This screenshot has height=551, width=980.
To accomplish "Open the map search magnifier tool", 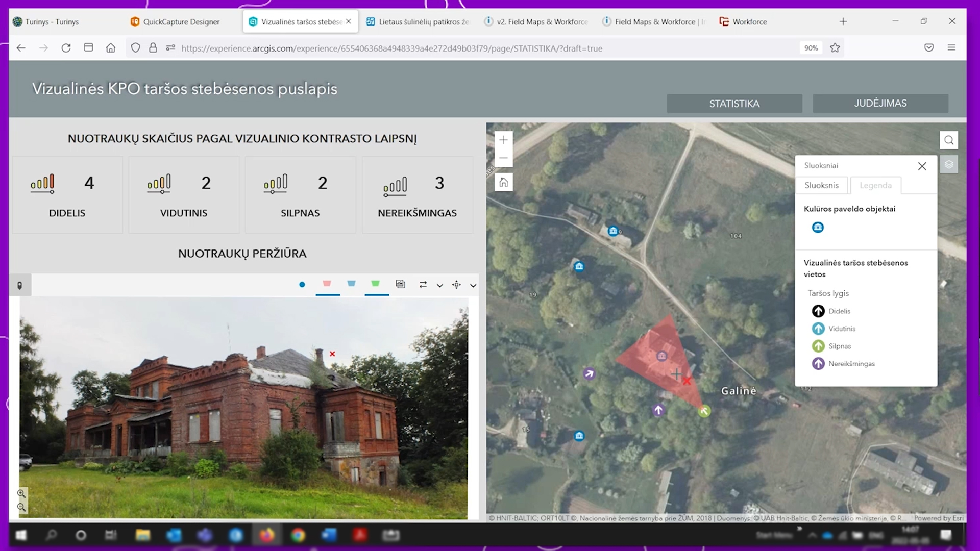I will [948, 140].
